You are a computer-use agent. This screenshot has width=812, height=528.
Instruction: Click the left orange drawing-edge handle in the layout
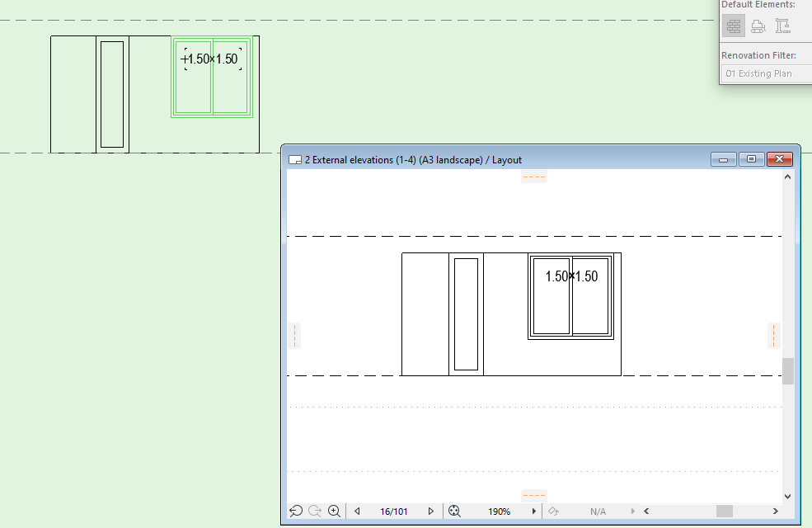click(x=294, y=336)
